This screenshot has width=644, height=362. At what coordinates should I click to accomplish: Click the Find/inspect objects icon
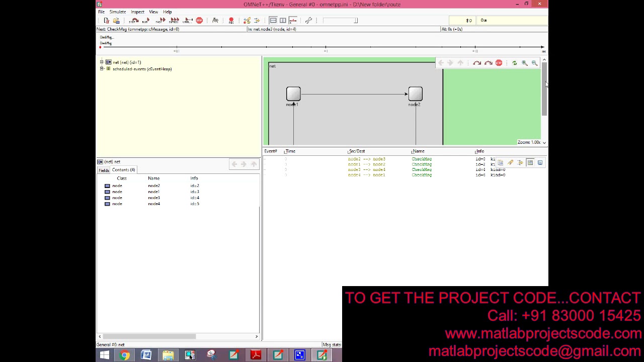[215, 21]
